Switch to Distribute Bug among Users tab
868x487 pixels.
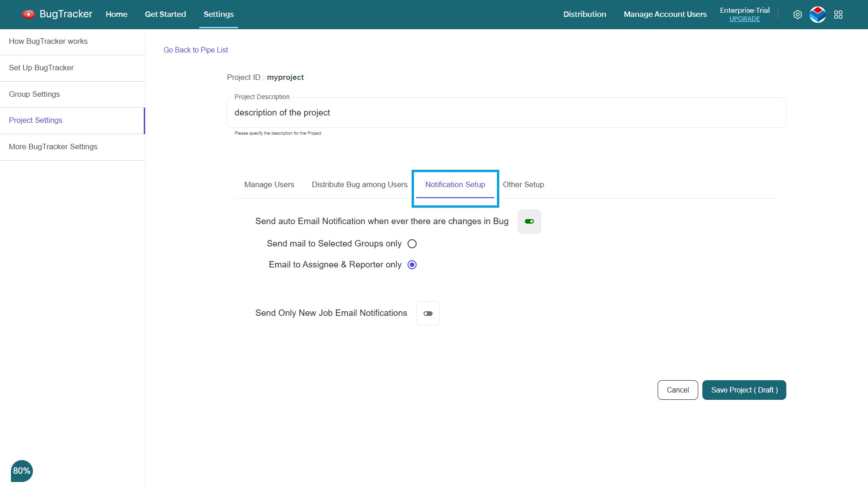(x=359, y=184)
